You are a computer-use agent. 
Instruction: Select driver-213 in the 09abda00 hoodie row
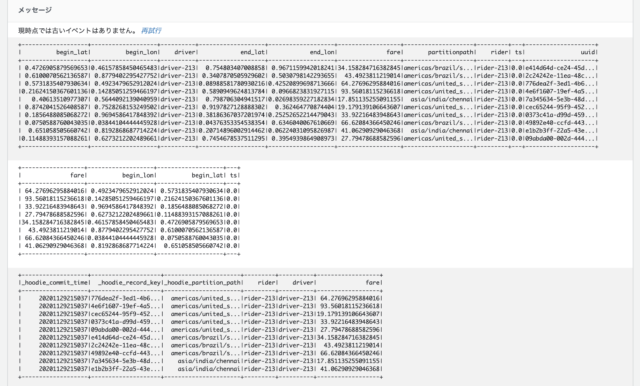[x=296, y=330]
